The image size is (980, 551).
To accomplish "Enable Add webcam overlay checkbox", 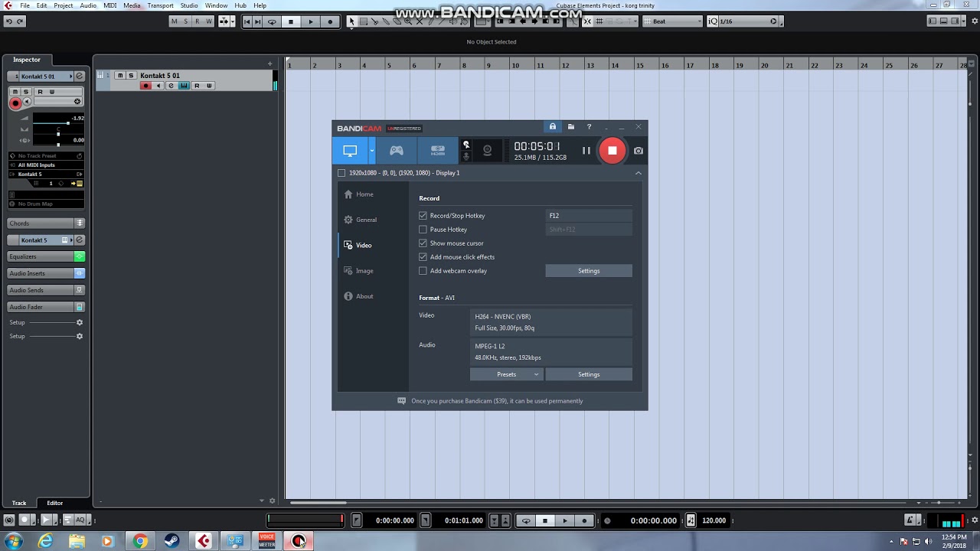I will click(423, 271).
